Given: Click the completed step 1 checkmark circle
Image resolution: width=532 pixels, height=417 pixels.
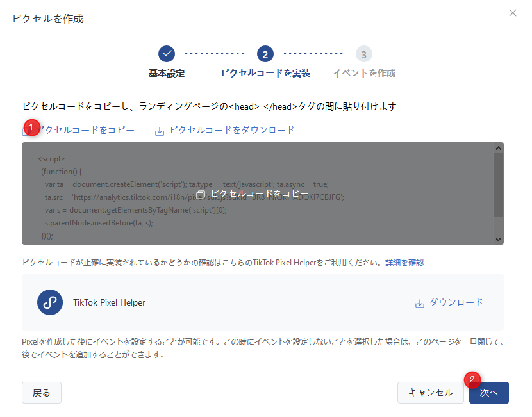Looking at the screenshot, I should pos(167,54).
